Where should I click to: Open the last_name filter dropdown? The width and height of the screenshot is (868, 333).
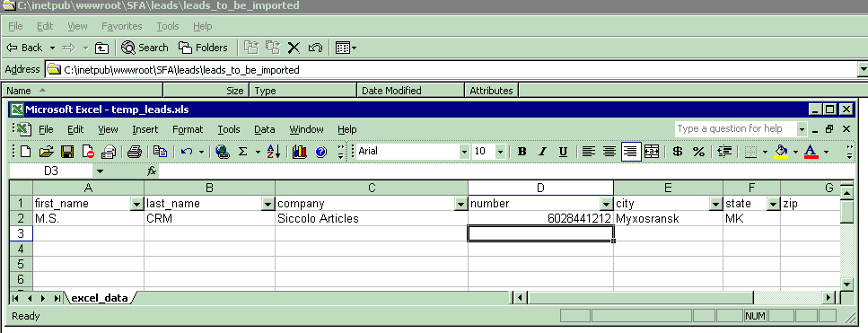click(x=267, y=204)
